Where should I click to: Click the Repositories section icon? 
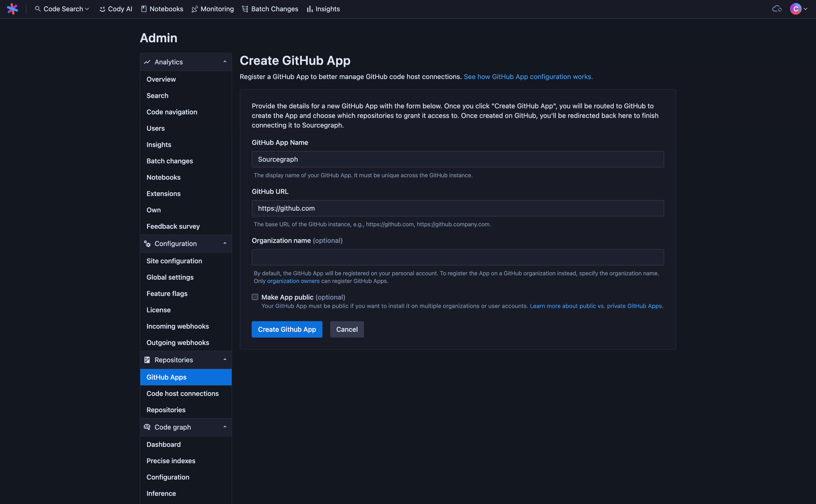pos(147,360)
